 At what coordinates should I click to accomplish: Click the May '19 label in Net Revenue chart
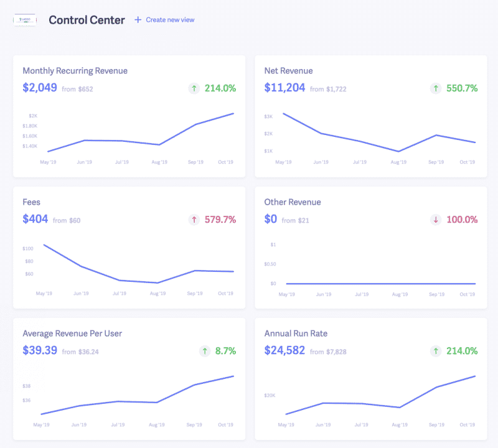tap(283, 162)
